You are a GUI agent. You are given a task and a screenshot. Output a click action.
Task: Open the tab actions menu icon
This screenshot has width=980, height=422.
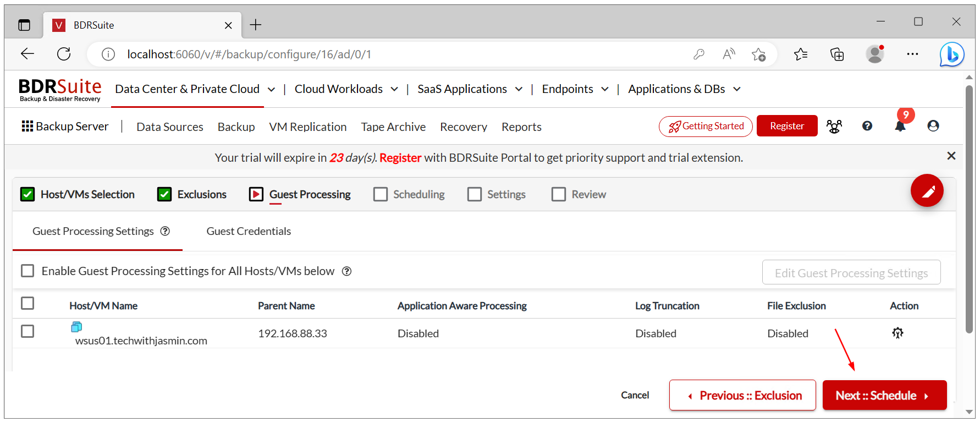tap(24, 25)
